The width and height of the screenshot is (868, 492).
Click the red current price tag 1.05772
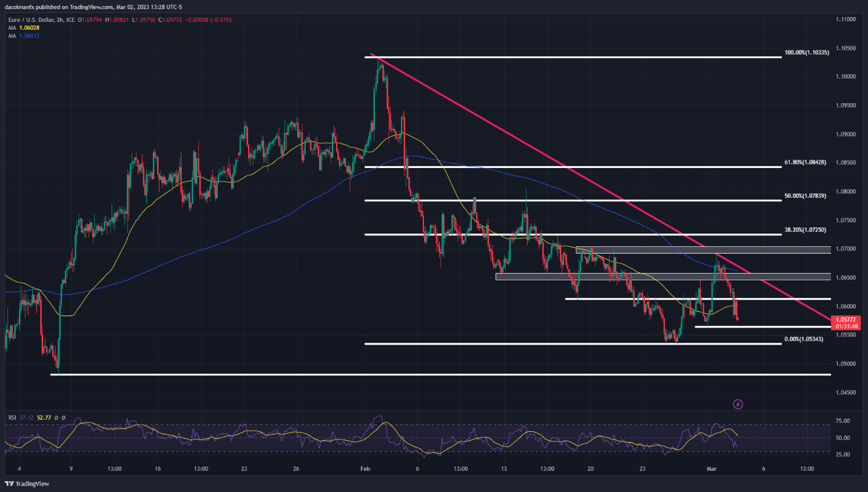(x=846, y=319)
